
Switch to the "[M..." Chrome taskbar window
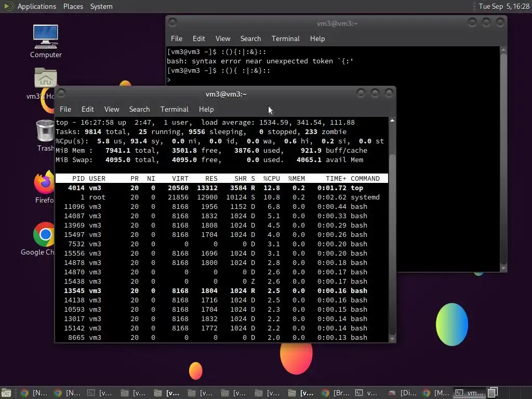point(436,393)
